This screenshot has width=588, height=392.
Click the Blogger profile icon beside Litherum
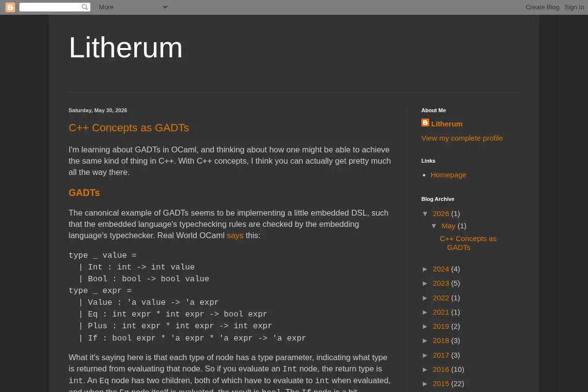pyautogui.click(x=425, y=123)
